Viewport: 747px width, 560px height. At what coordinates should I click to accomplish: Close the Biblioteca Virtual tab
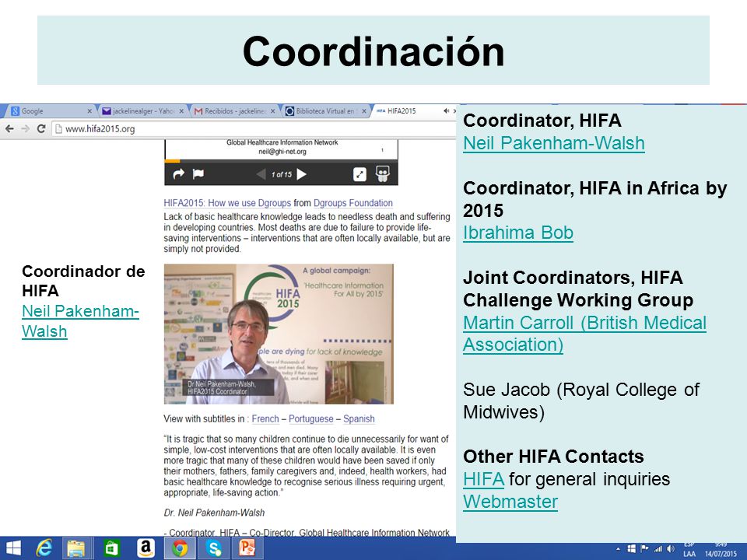tap(364, 111)
